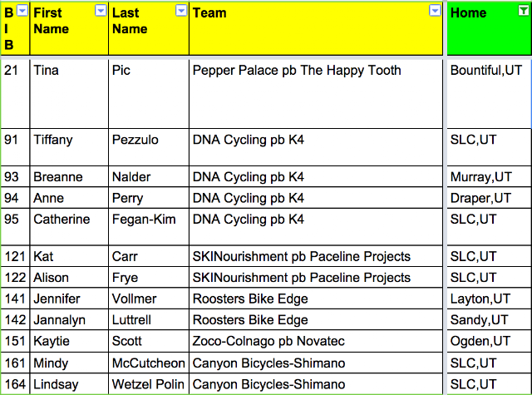Click the active filter icon on Home column
This screenshot has width=532, height=395.
(x=524, y=11)
